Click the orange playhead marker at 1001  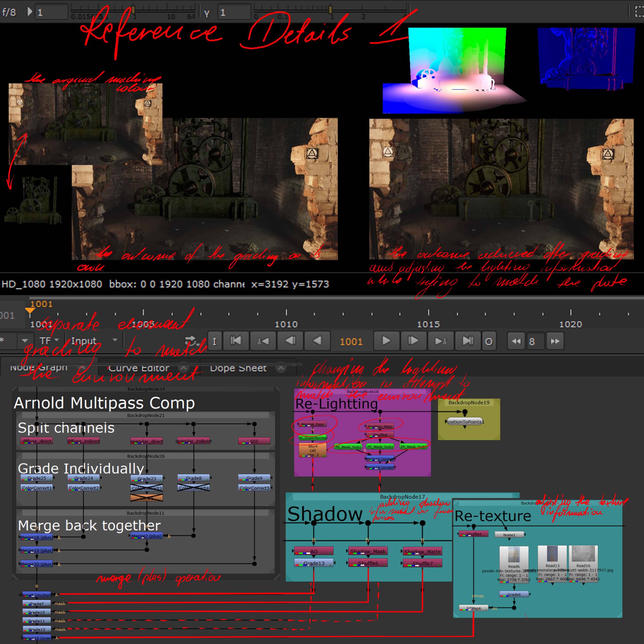click(30, 311)
